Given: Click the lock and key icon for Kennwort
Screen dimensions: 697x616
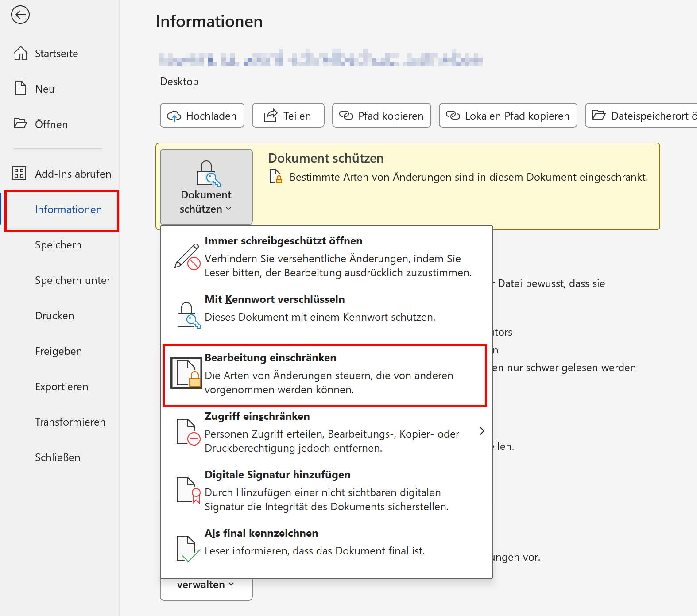Looking at the screenshot, I should click(189, 315).
